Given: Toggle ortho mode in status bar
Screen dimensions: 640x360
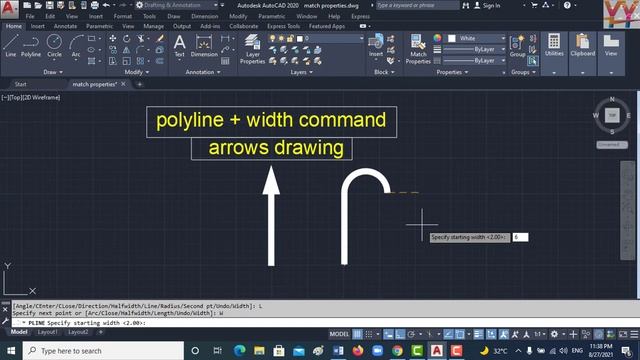Looking at the screenshot, I should point(400,334).
